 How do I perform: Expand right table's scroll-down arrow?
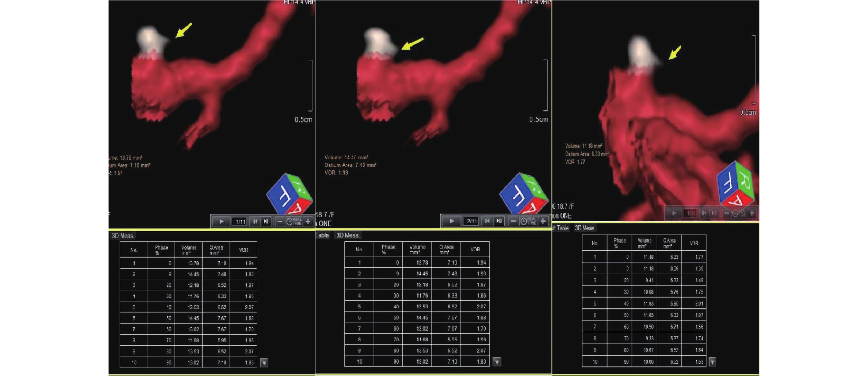[x=712, y=362]
